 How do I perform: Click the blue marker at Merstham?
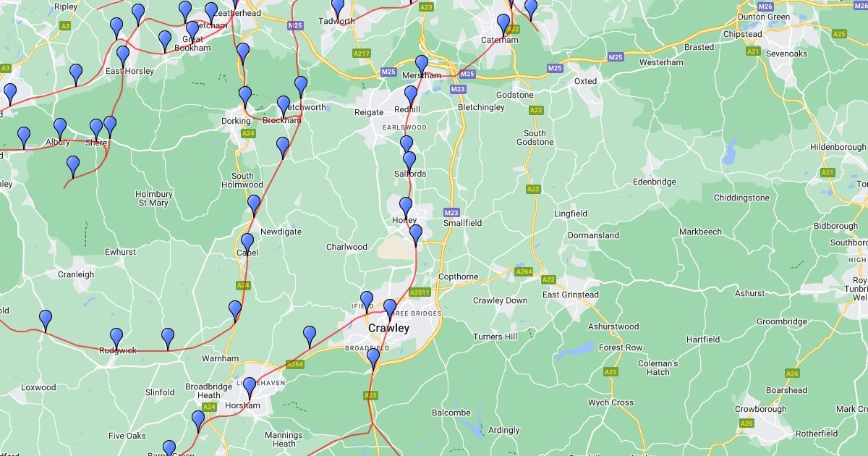click(x=422, y=65)
